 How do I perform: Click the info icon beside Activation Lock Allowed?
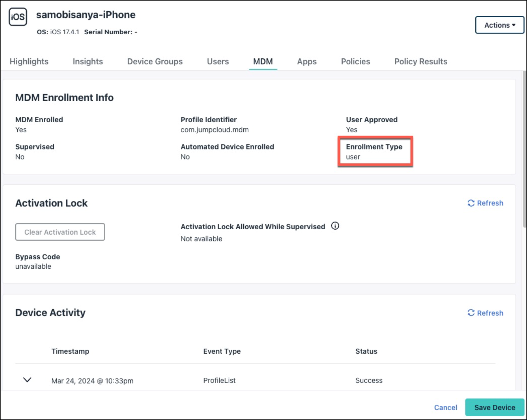(335, 226)
